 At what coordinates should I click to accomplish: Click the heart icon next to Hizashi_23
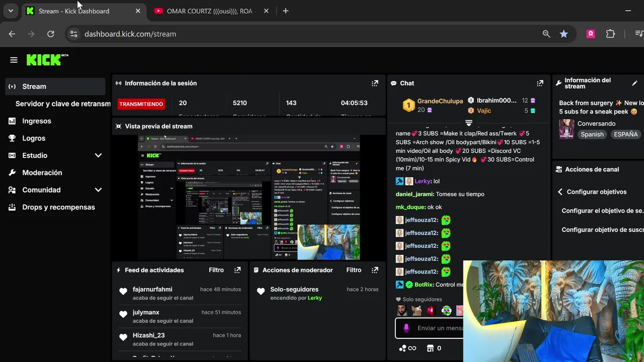click(x=123, y=337)
